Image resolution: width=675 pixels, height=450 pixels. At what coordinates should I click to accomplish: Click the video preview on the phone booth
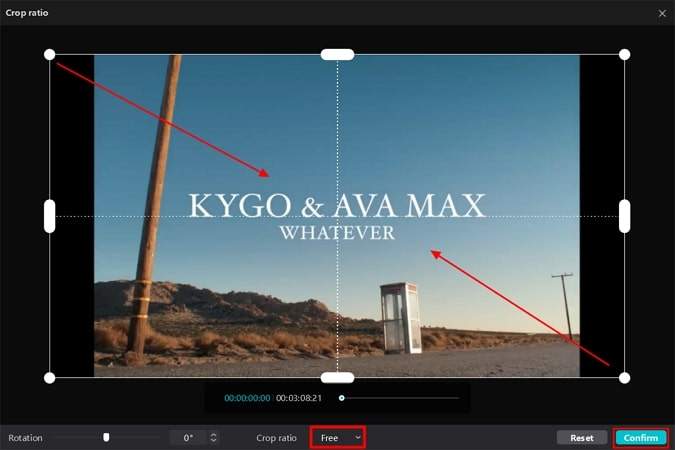(400, 318)
